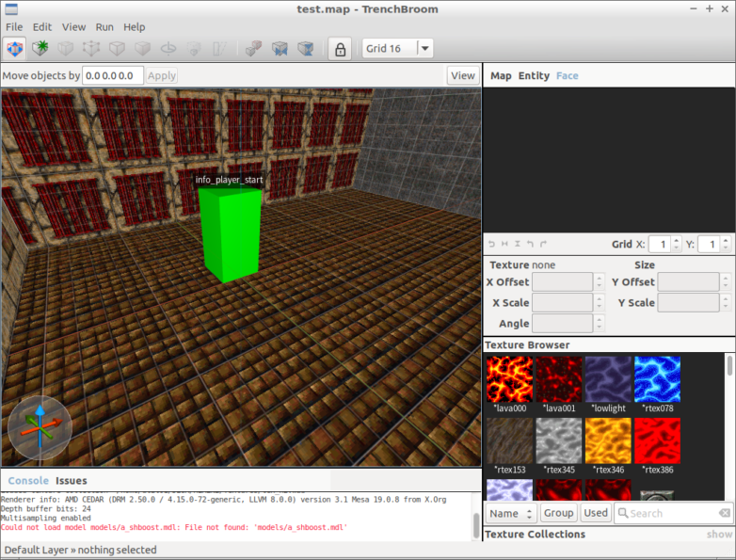Click the Y Offset input field
The image size is (736, 560).
(x=688, y=282)
